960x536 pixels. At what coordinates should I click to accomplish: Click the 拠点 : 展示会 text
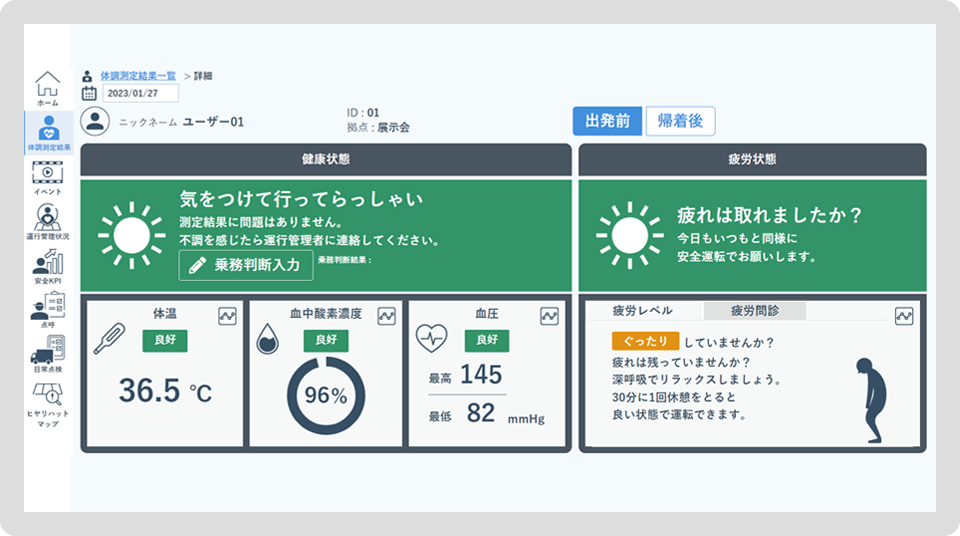[x=378, y=127]
